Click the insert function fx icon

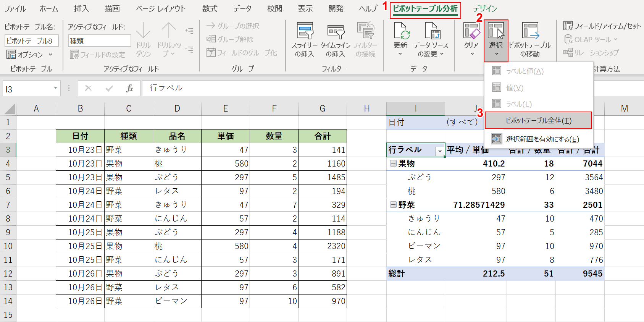click(129, 88)
